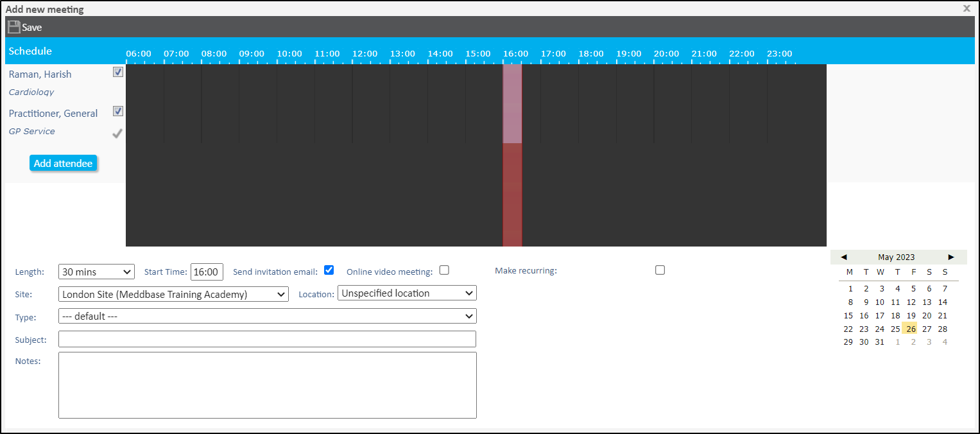Click the Save floppy disk icon
Screen dimensions: 980x434
(x=13, y=27)
